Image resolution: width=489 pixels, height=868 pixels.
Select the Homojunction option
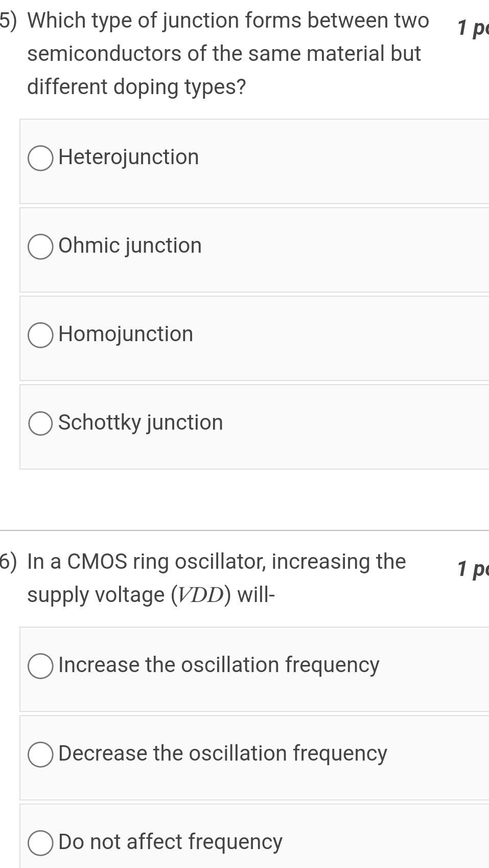[x=126, y=333]
